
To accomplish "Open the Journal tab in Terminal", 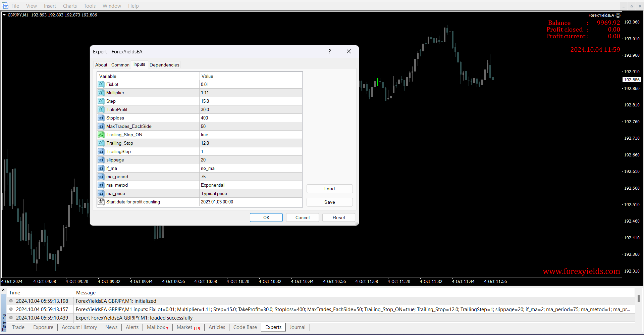I will [x=297, y=327].
